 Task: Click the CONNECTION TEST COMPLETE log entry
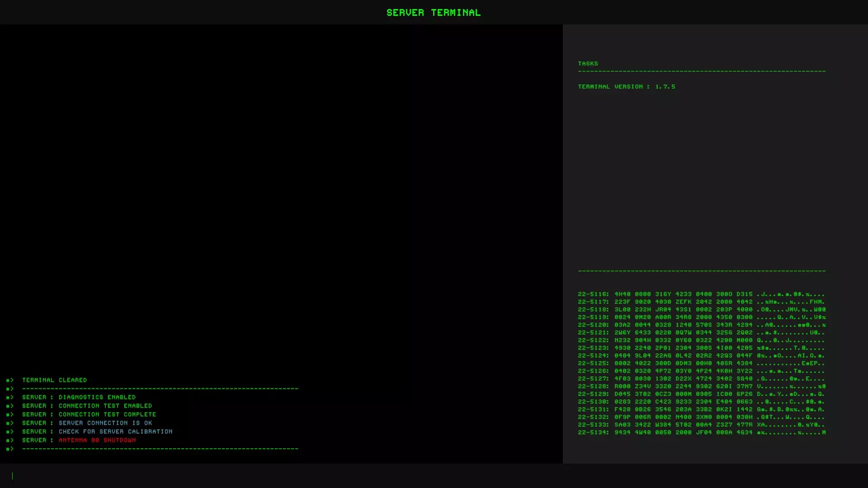point(107,414)
